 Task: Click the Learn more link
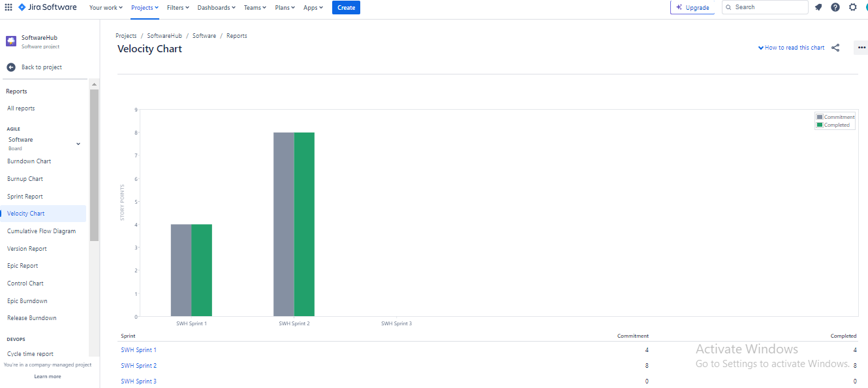pyautogui.click(x=47, y=376)
